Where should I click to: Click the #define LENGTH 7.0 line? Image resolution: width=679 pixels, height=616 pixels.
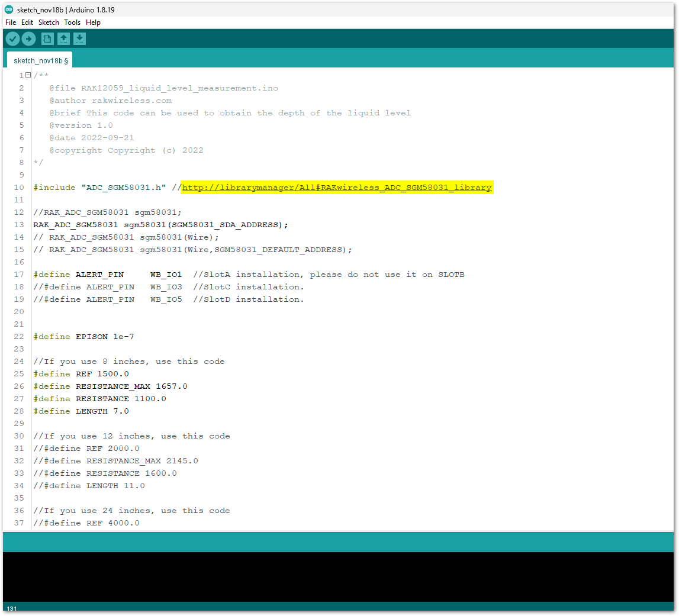tap(81, 411)
